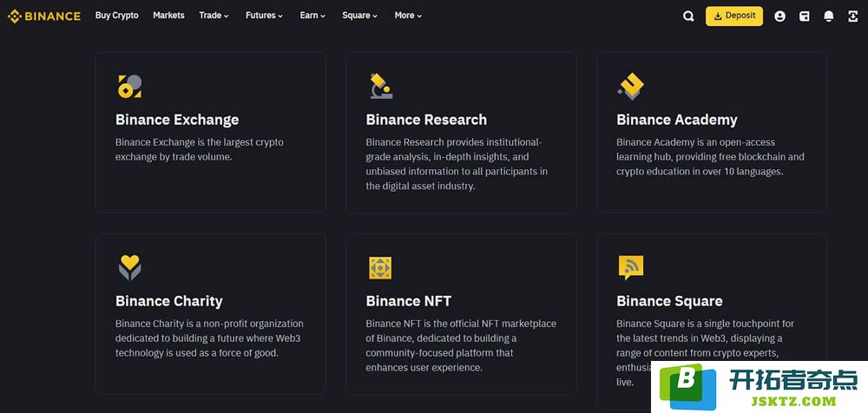
Task: Click the Binance Academy icon
Action: [x=631, y=87]
